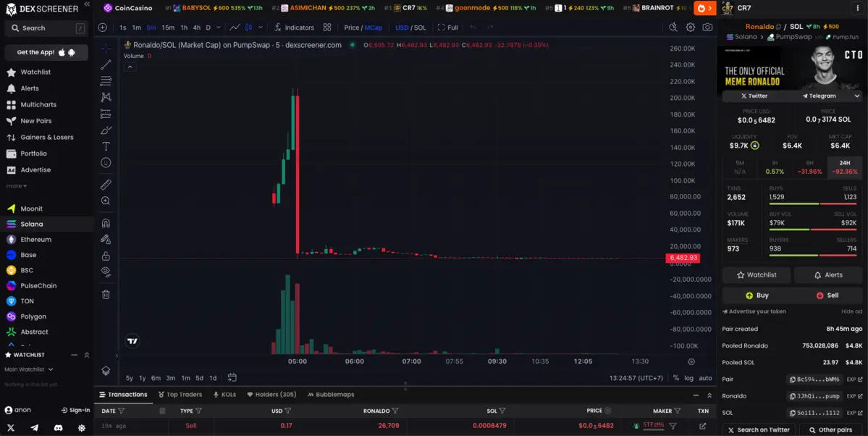Filter transactions by type

point(199,411)
